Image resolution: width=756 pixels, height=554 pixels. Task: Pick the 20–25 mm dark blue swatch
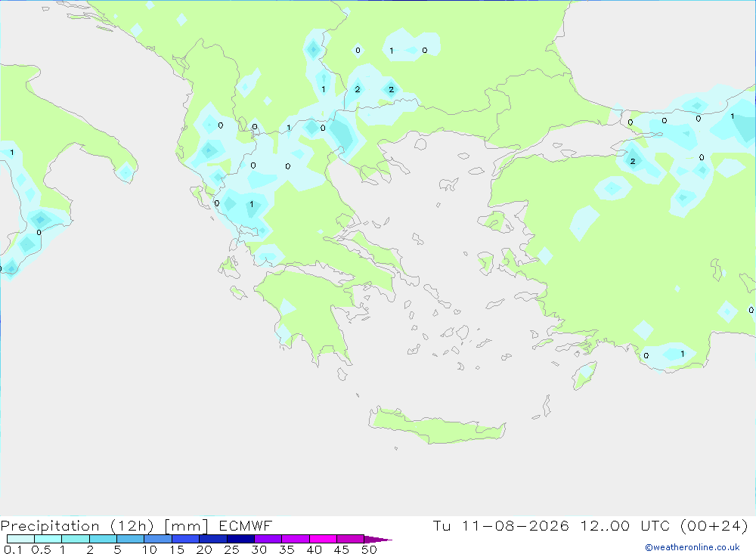coord(212,539)
